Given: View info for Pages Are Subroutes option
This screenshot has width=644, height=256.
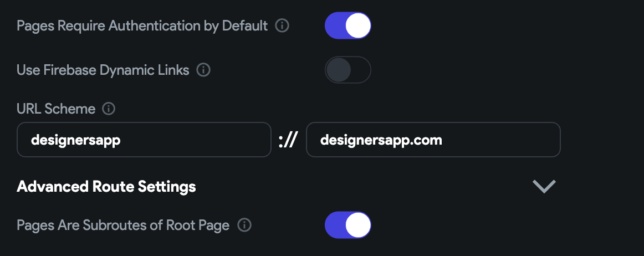Looking at the screenshot, I should (244, 225).
